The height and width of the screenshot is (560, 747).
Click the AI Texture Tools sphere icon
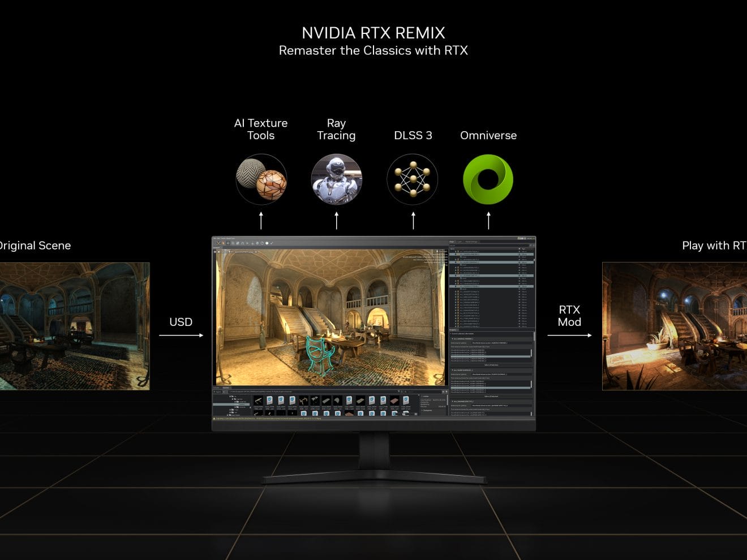pos(261,180)
